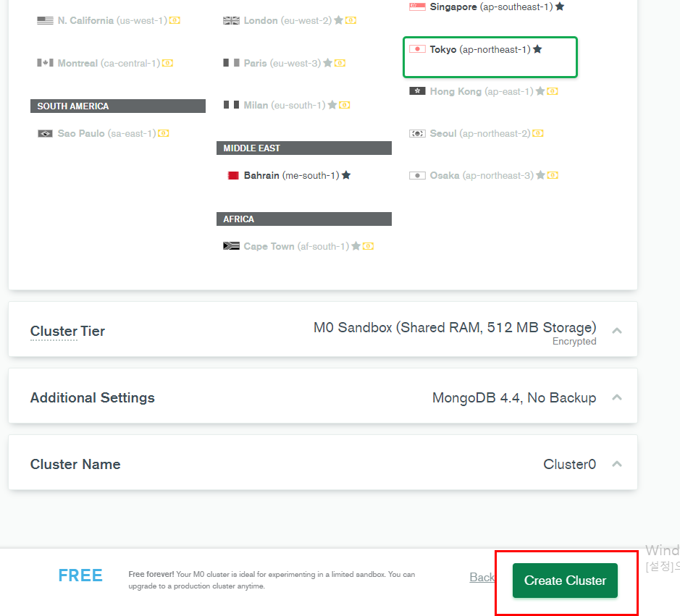
Task: Click the Brazil flag icon beside Sao Paulo
Action: (x=45, y=133)
